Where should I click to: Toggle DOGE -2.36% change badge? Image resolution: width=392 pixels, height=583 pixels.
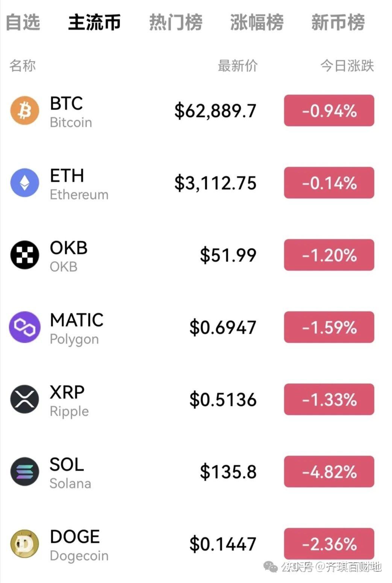pos(329,544)
